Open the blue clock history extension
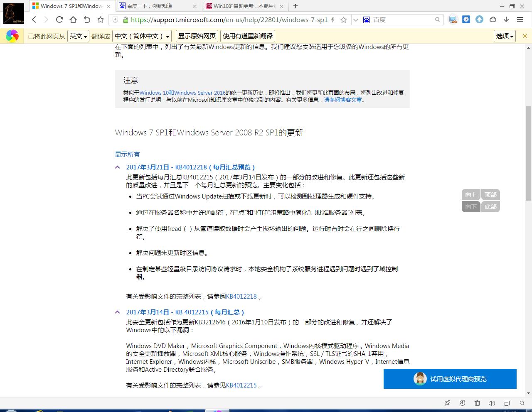 pos(466,20)
